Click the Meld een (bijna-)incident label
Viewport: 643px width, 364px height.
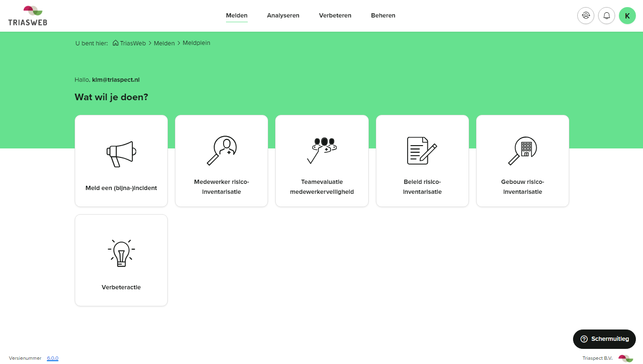121,188
